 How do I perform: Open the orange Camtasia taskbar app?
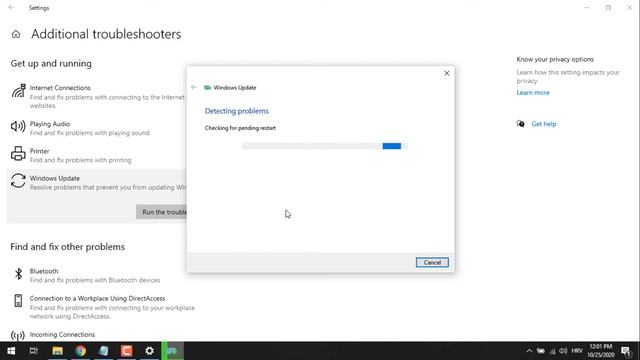tap(127, 351)
